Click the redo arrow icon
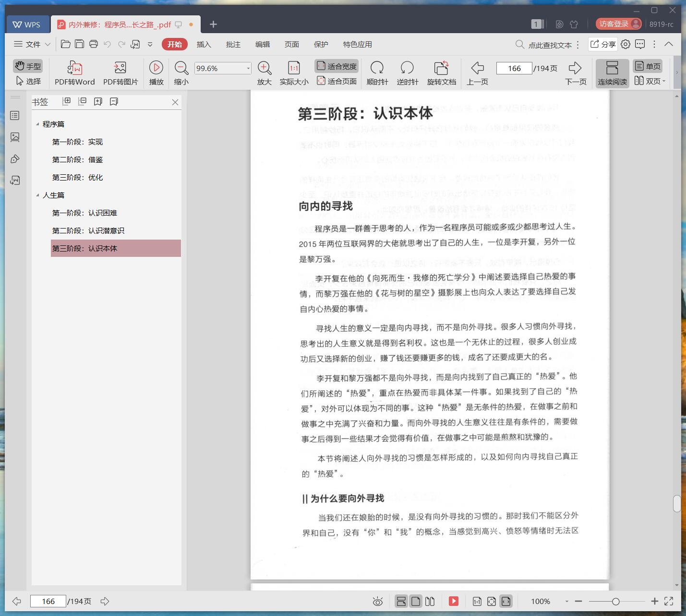Viewport: 686px width, 616px height. 121,44
